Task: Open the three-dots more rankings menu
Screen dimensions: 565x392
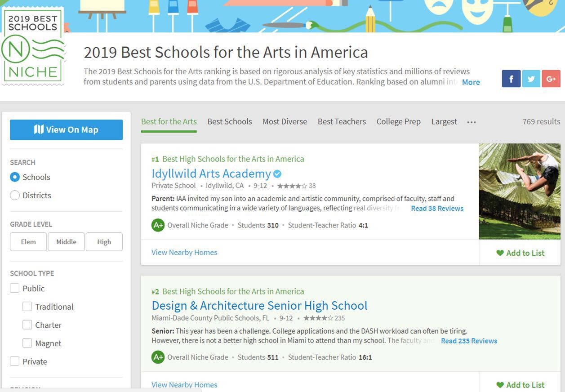Action: pyautogui.click(x=471, y=122)
